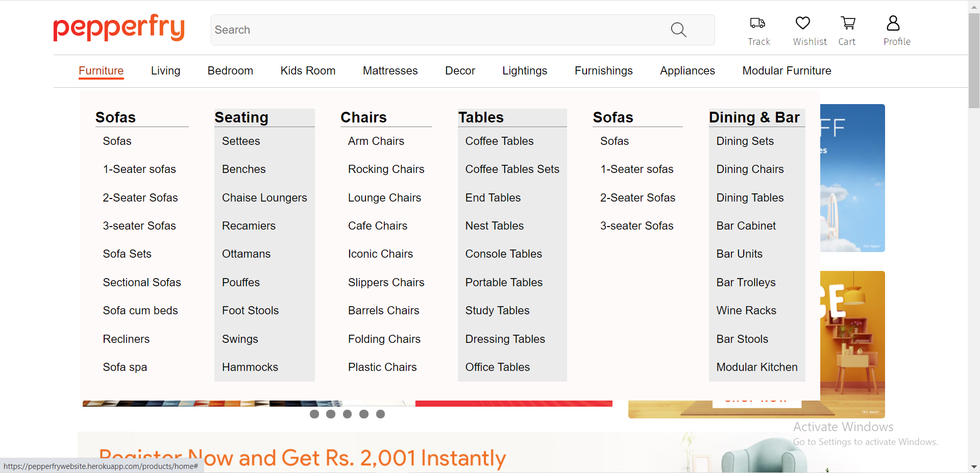Click the Pepperfry logo
The image size is (980, 473).
click(x=118, y=28)
